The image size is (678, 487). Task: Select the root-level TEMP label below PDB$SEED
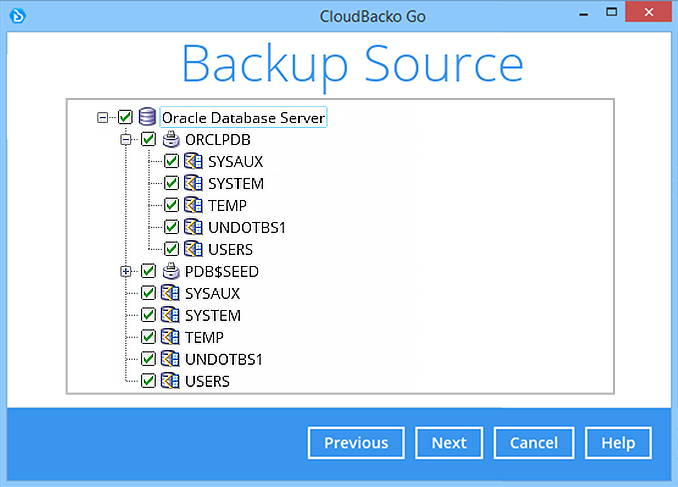pos(204,337)
